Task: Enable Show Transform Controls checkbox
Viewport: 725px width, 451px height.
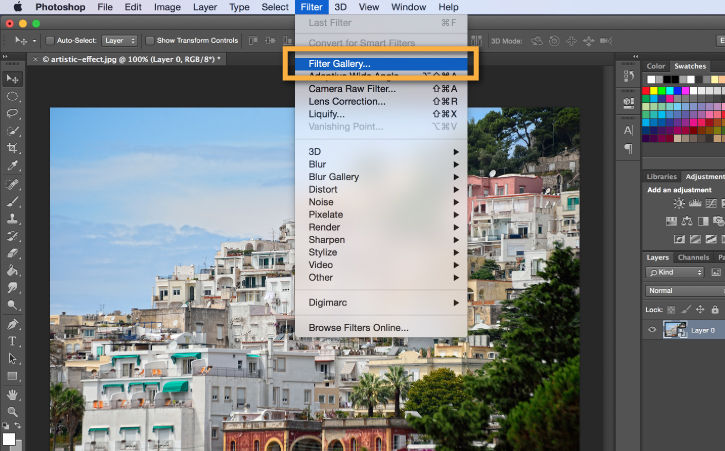Action: [150, 41]
